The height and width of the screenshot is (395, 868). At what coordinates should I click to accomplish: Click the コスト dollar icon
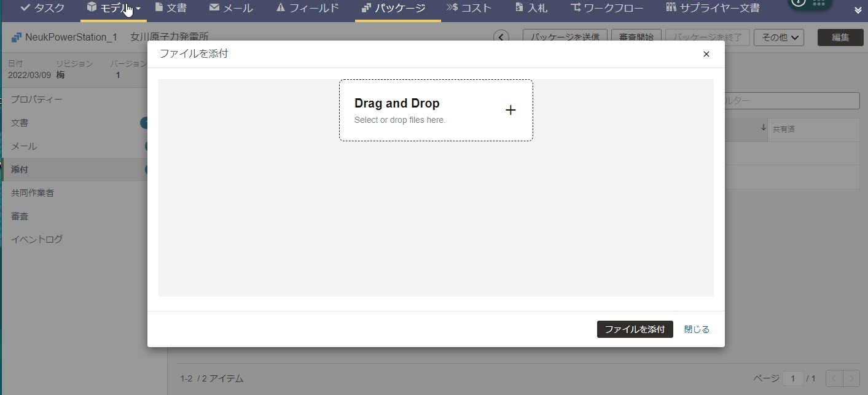coord(452,8)
